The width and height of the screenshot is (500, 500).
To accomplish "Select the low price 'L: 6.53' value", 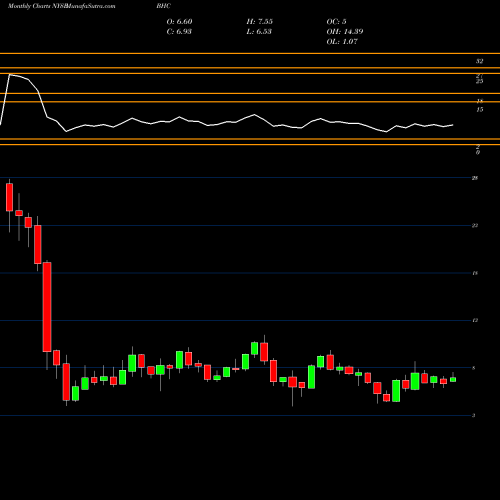I will pos(259,32).
